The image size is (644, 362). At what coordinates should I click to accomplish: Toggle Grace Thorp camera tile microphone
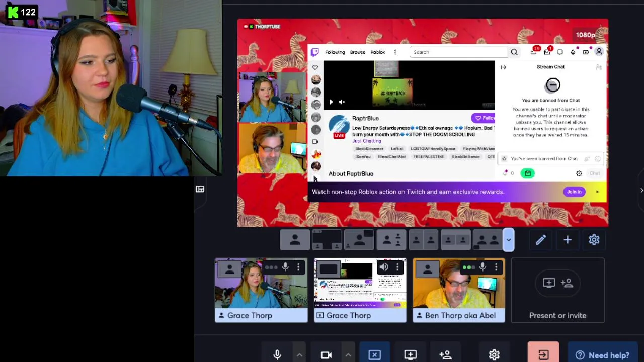pyautogui.click(x=285, y=267)
